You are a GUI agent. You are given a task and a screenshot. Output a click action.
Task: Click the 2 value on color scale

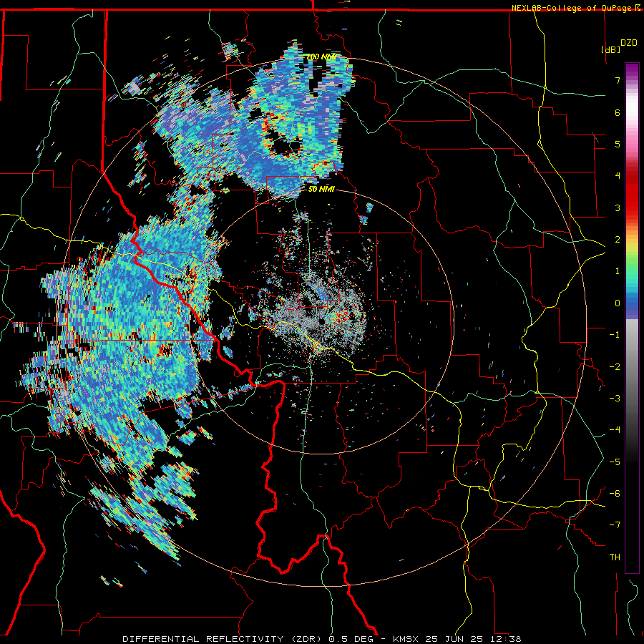[x=618, y=240]
